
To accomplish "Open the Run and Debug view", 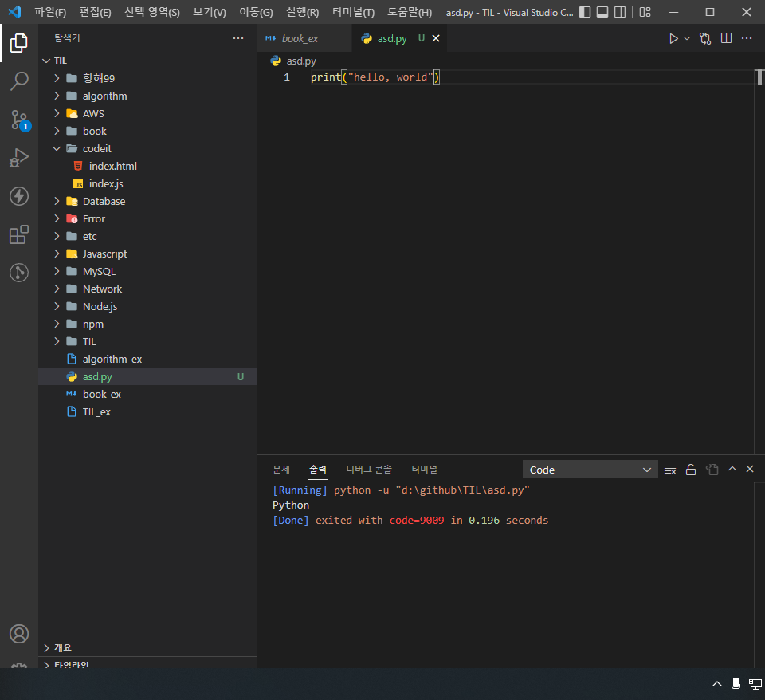I will click(x=19, y=158).
